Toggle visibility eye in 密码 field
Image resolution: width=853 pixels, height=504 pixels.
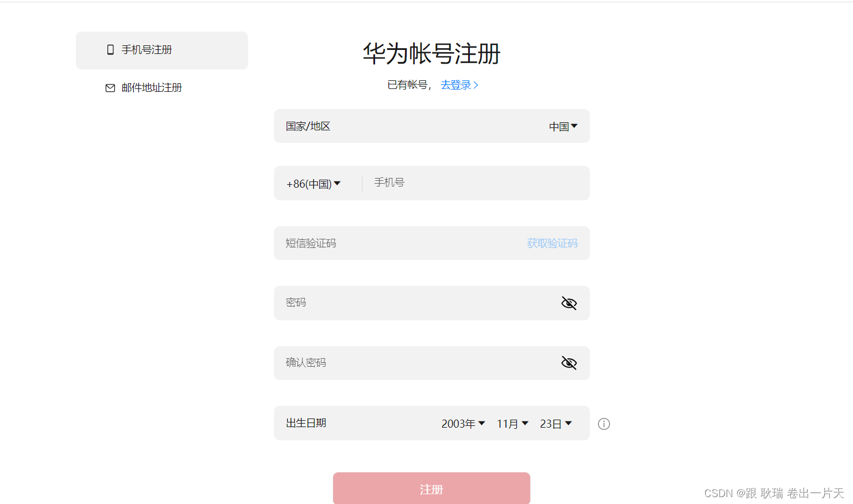(x=569, y=303)
